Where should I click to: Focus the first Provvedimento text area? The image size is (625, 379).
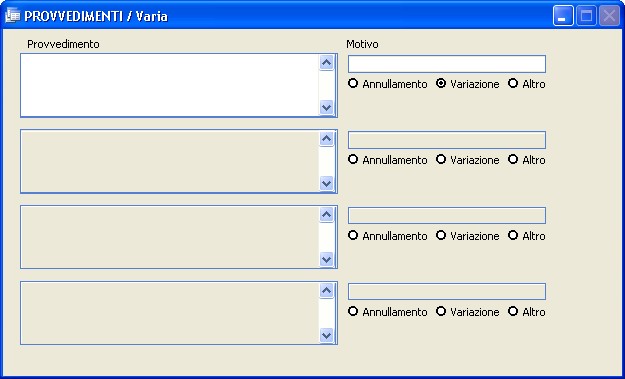pos(170,85)
